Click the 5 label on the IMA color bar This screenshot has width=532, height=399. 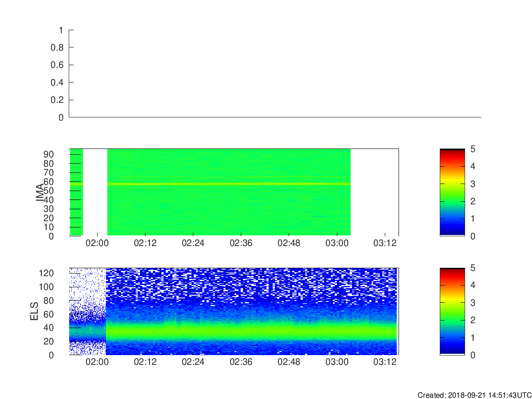click(472, 149)
